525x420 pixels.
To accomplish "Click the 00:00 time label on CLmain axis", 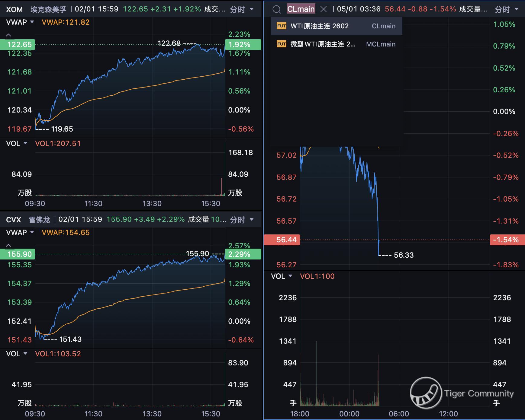I will tap(349, 414).
